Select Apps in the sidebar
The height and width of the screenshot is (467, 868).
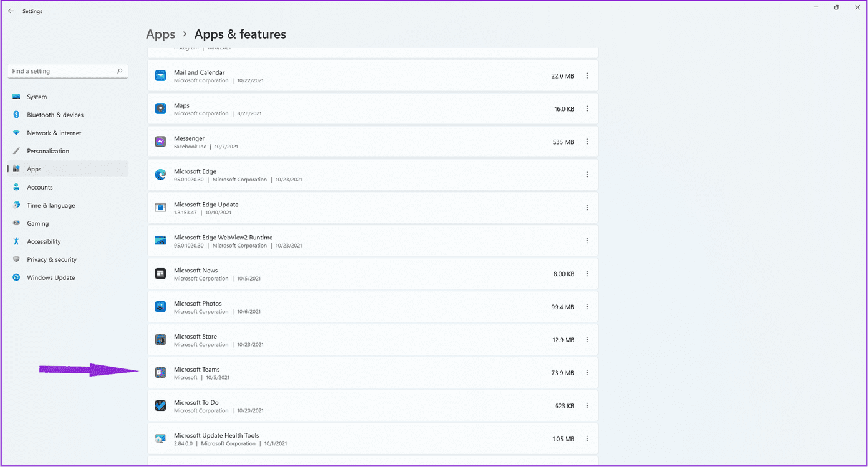[67, 169]
